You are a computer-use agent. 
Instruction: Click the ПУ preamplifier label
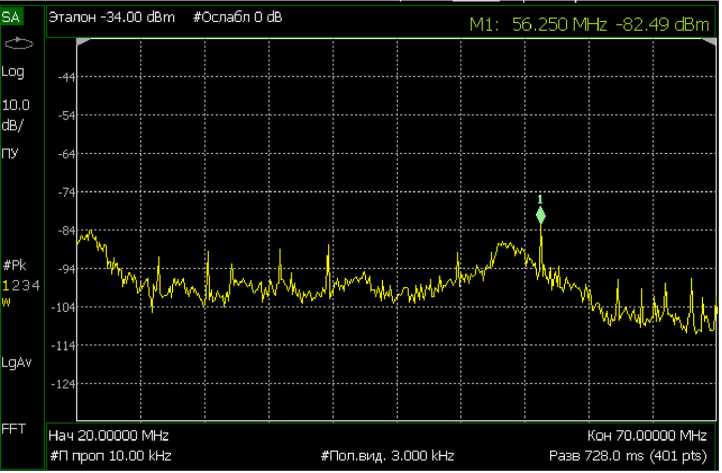[12, 153]
